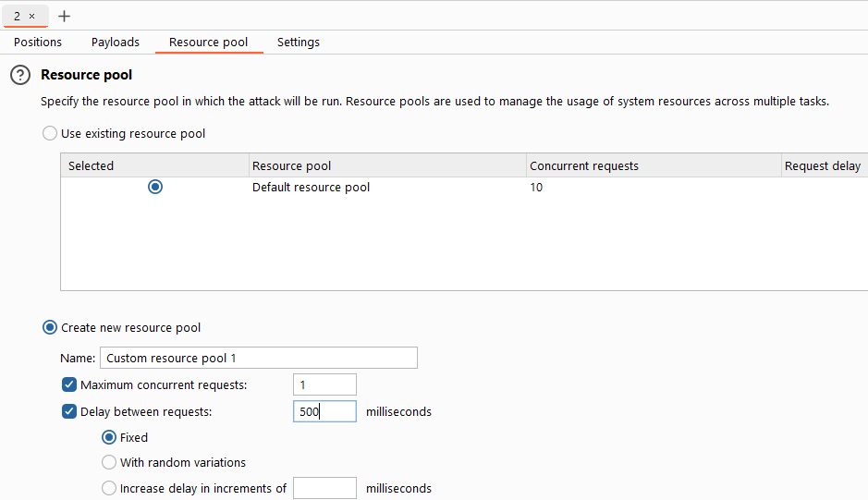868x500 pixels.
Task: Choose Create new resource pool option
Action: click(x=50, y=328)
